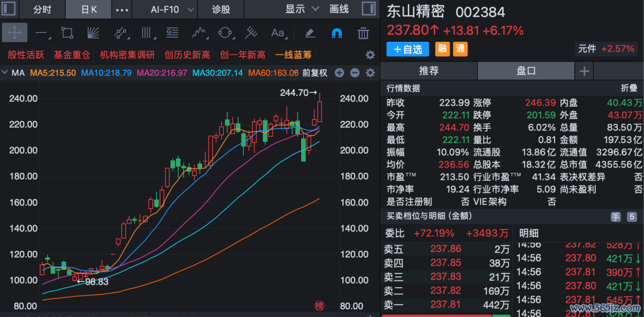Click the 创历史新高 tag
This screenshot has width=644, height=317.
coord(188,55)
